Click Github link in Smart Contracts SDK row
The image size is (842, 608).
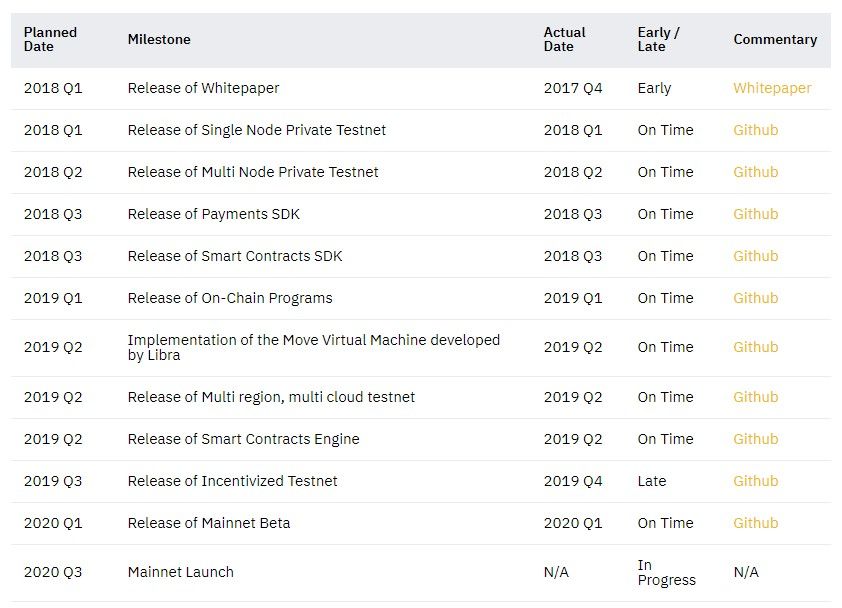point(755,256)
